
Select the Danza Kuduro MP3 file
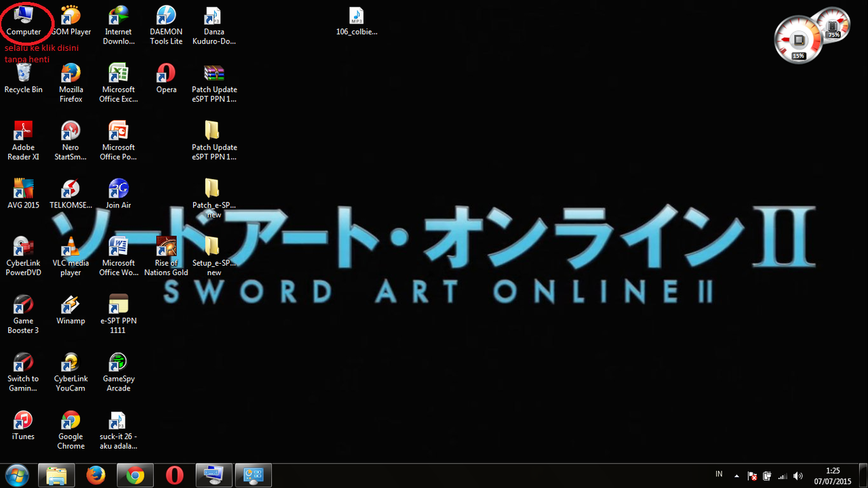(x=214, y=25)
